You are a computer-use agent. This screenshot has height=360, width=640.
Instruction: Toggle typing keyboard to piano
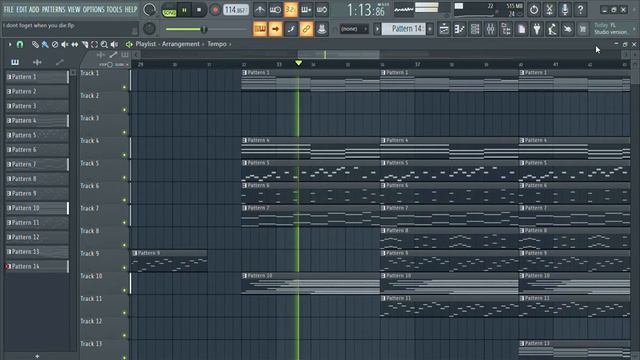point(260,29)
